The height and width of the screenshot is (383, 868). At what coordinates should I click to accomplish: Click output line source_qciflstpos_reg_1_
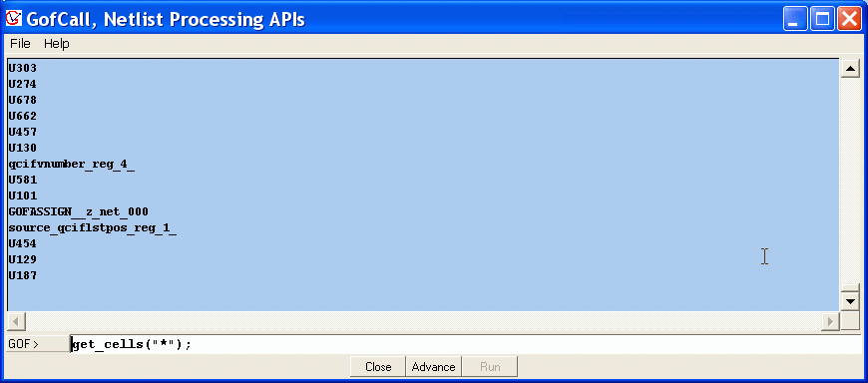(93, 228)
